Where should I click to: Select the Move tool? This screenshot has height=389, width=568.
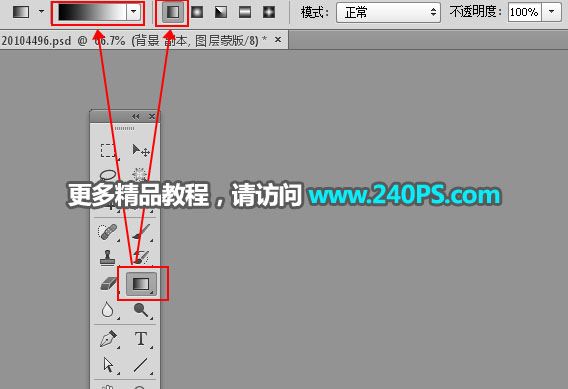coord(141,150)
